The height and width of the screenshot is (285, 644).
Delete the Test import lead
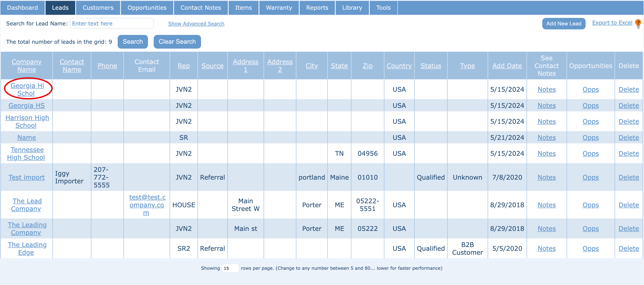point(628,177)
